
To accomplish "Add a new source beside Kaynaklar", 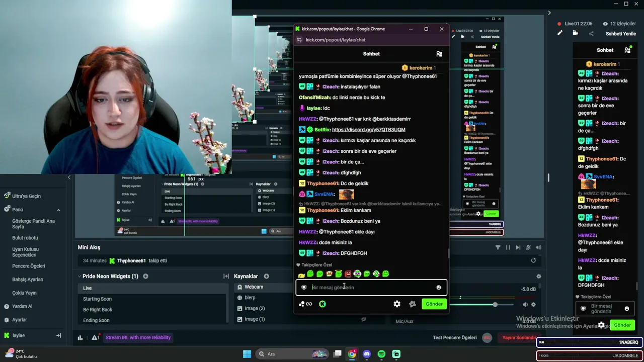I will click(266, 276).
